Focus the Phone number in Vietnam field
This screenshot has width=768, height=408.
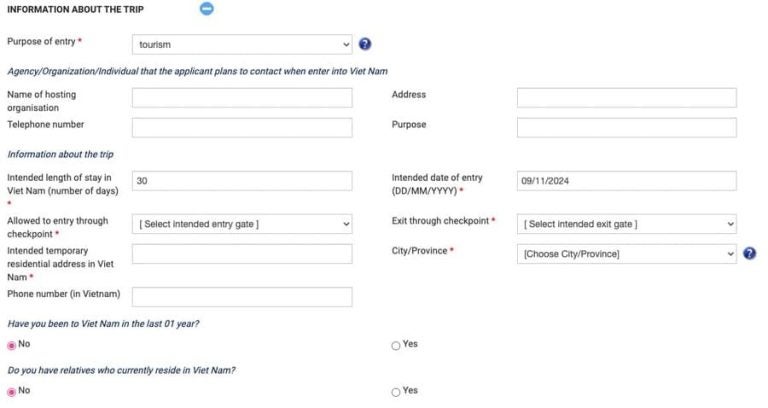pos(242,297)
